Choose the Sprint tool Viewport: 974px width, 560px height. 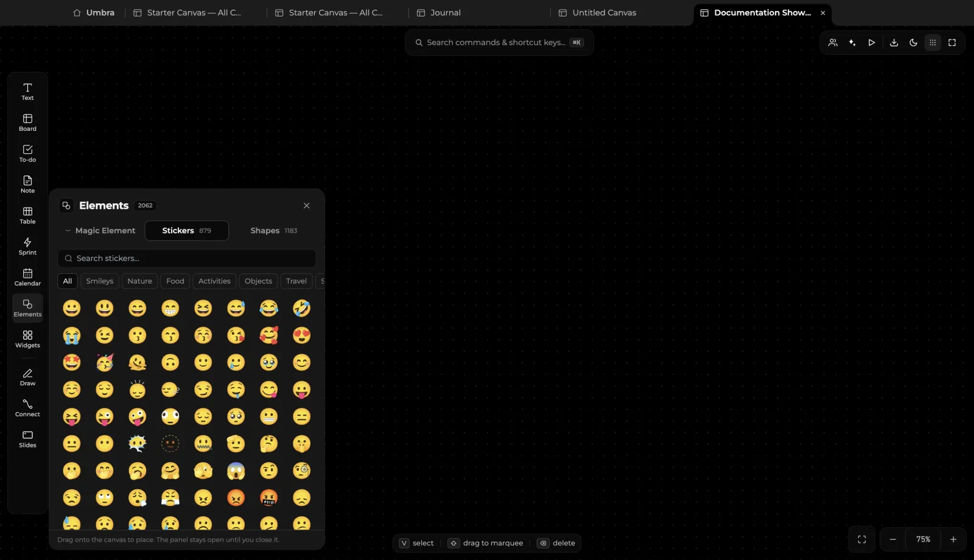coord(27,247)
